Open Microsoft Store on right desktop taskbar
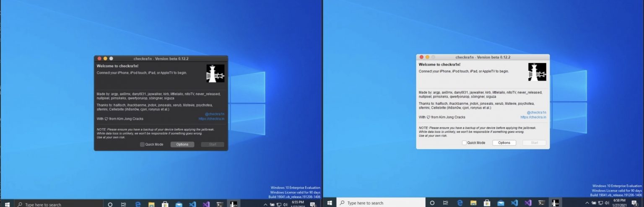This screenshot has height=207, width=644. pos(487,203)
